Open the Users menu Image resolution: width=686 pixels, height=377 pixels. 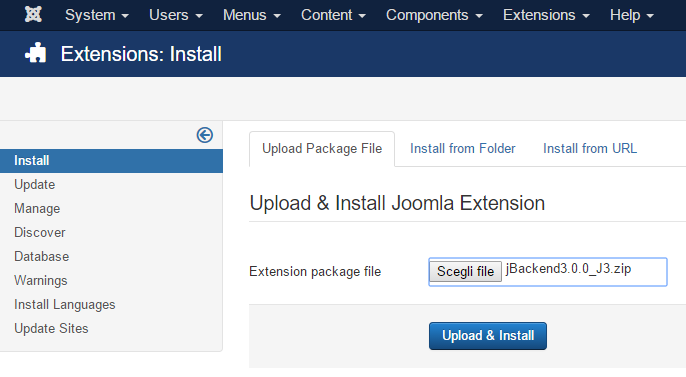pyautogui.click(x=176, y=15)
